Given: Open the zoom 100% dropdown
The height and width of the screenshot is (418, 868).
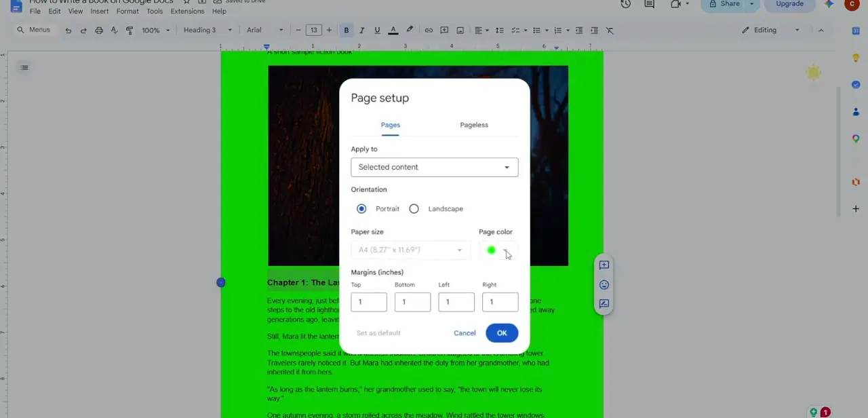Looking at the screenshot, I should click(155, 30).
